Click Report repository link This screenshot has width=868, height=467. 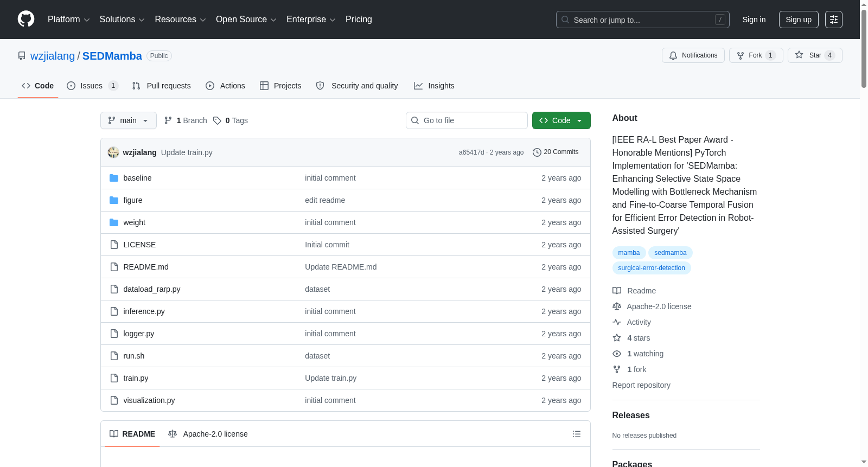coord(641,385)
